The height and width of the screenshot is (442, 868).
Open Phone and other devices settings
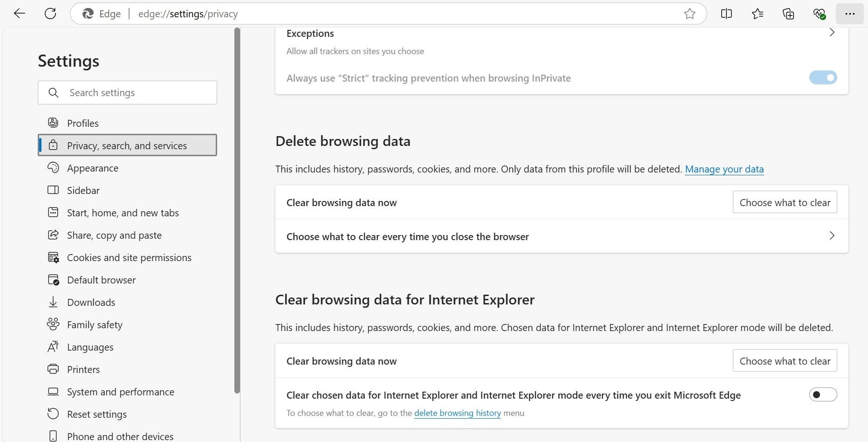[127, 435]
